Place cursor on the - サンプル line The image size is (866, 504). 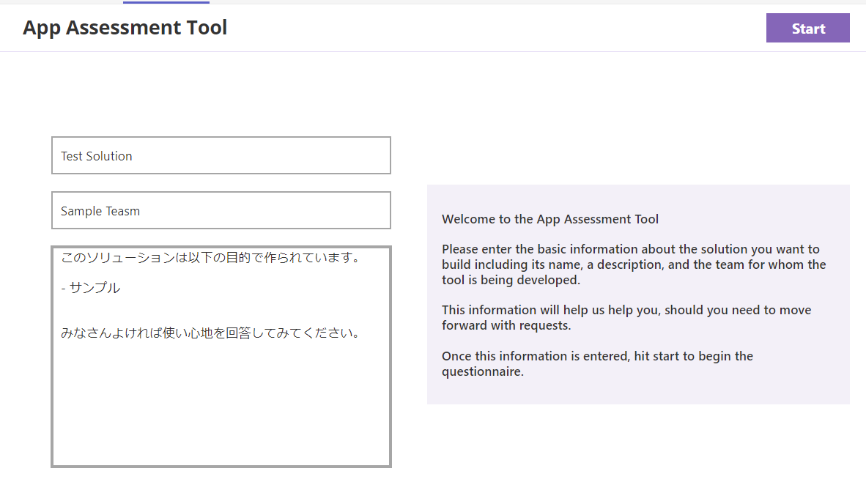tap(91, 288)
